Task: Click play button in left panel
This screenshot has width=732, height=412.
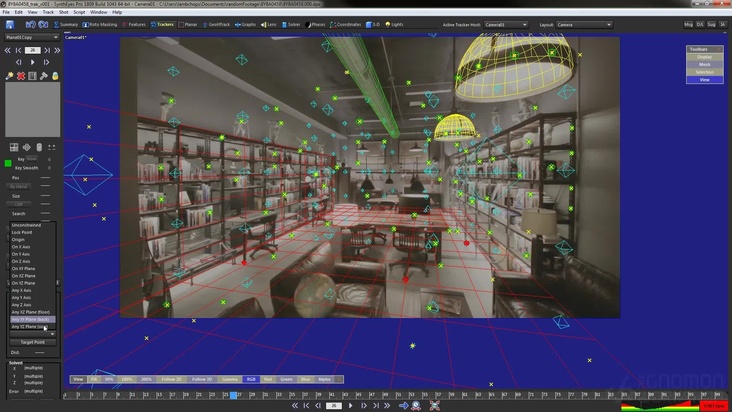Action: coord(32,62)
